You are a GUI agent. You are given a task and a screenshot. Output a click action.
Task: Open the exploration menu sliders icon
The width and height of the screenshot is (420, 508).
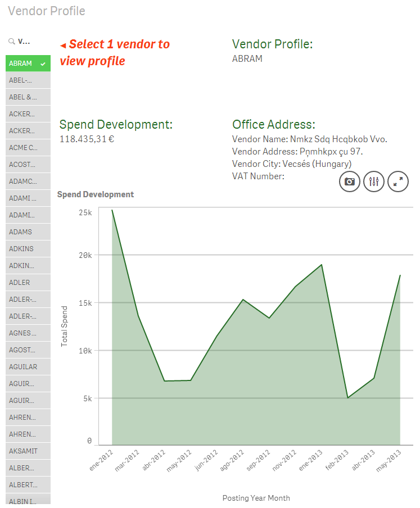(x=374, y=182)
